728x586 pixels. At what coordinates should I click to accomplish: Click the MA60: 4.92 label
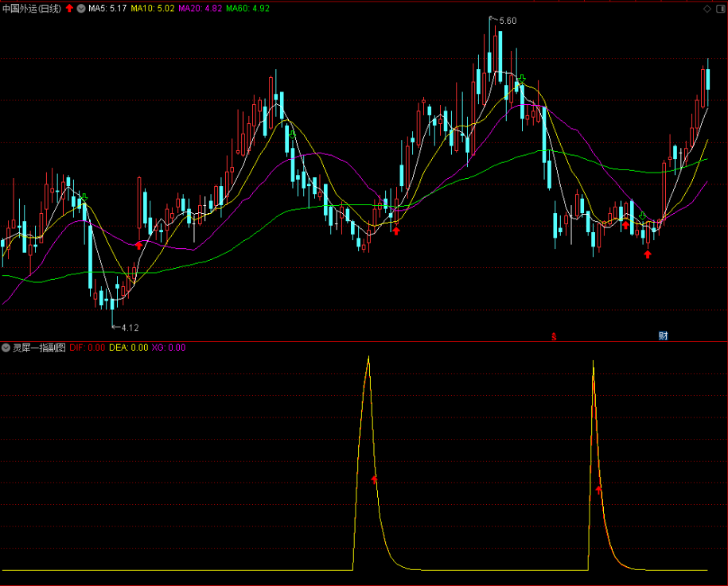(247, 9)
